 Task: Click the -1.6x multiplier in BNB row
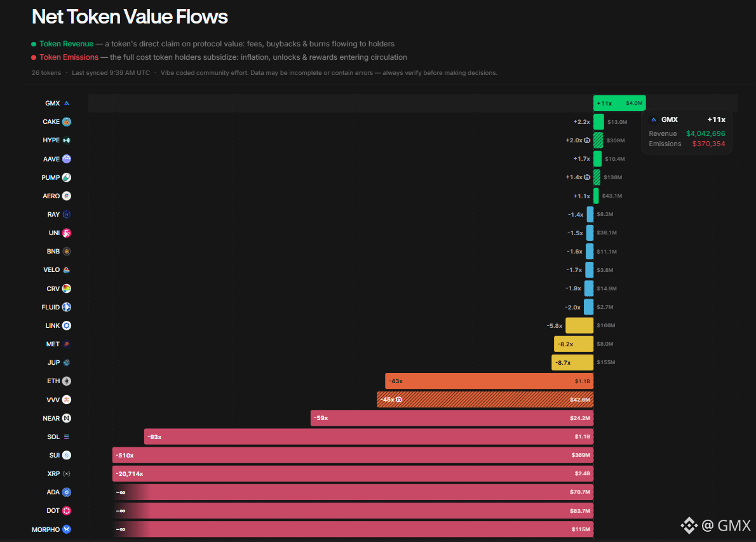tap(575, 251)
